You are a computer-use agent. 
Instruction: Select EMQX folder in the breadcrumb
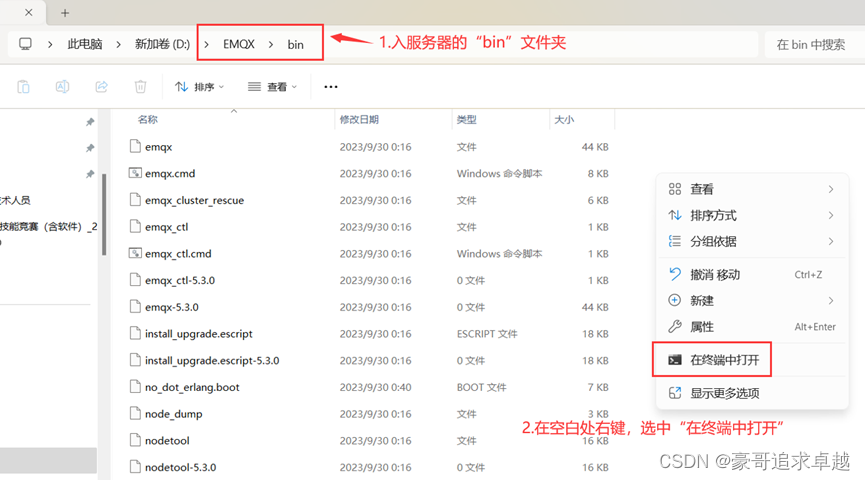click(x=239, y=44)
